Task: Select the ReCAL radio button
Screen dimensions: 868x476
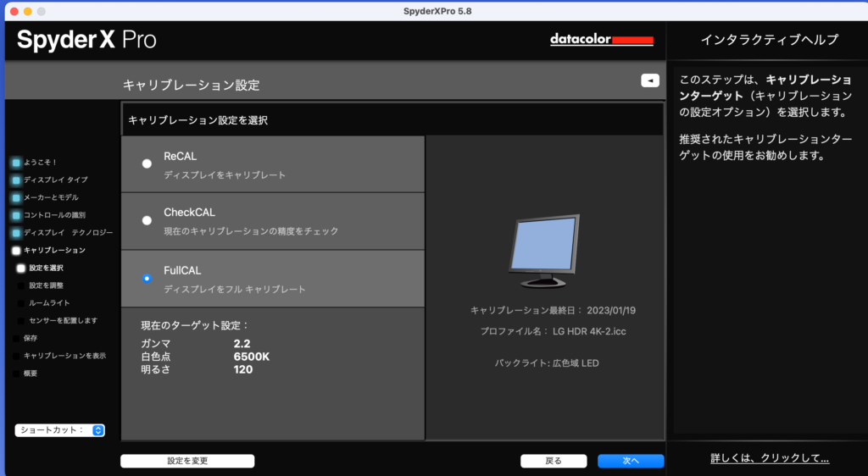Action: point(147,163)
